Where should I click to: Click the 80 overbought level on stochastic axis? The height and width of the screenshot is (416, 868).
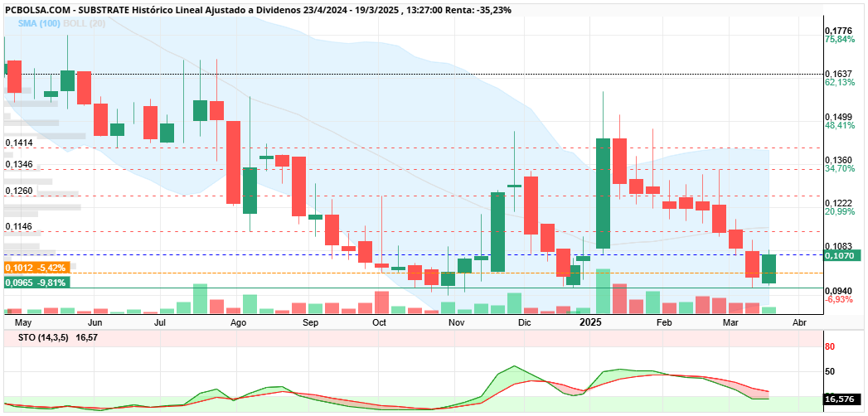tap(831, 347)
